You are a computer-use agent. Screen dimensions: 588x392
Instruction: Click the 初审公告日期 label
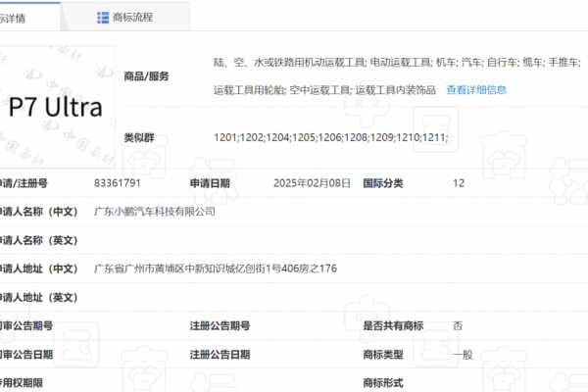click(26, 355)
